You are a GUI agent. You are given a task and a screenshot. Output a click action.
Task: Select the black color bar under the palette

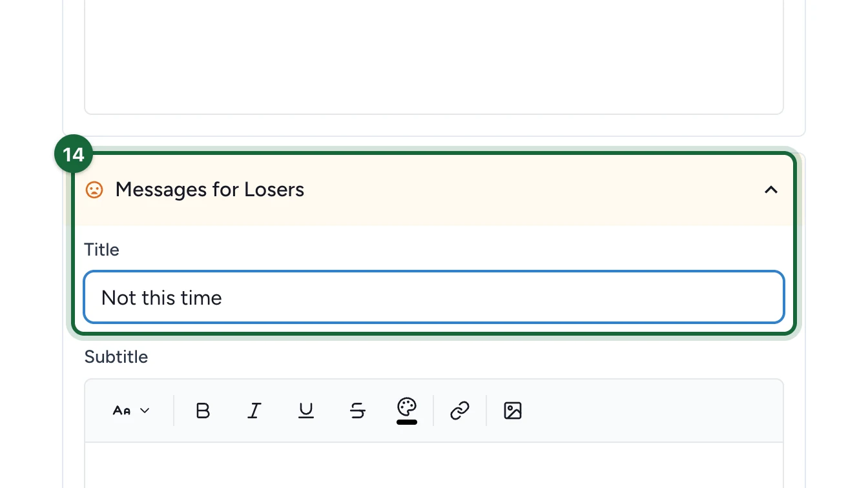point(407,422)
